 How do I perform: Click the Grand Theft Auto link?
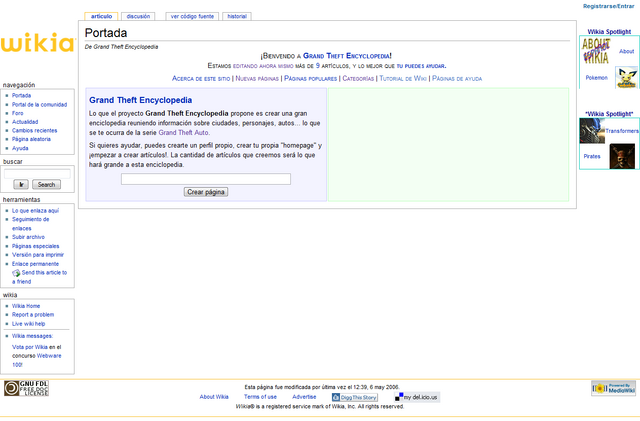(183, 133)
